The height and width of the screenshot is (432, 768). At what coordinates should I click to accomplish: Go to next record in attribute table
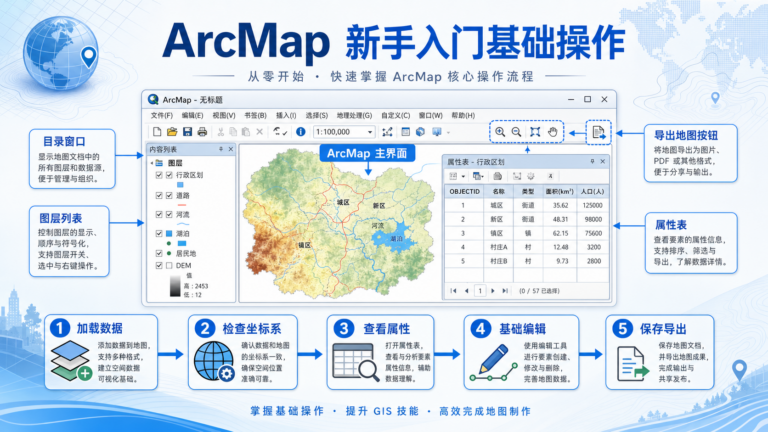pyautogui.click(x=493, y=291)
